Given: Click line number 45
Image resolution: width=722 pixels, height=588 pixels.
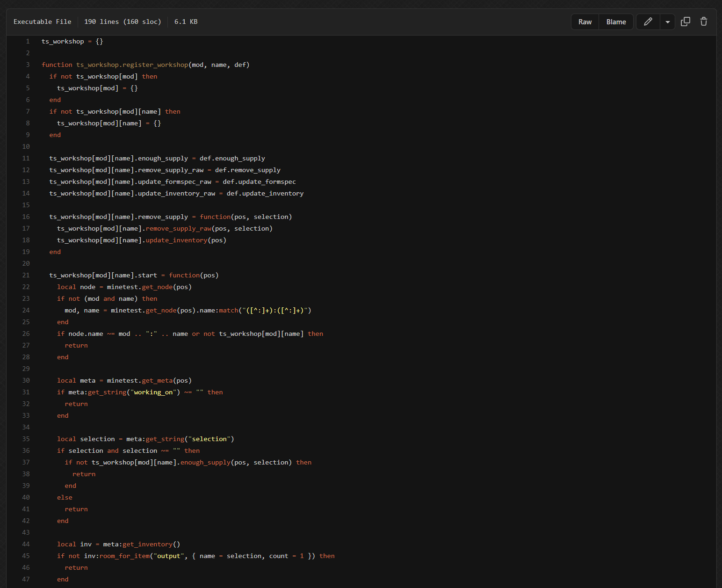Looking at the screenshot, I should click(x=26, y=556).
